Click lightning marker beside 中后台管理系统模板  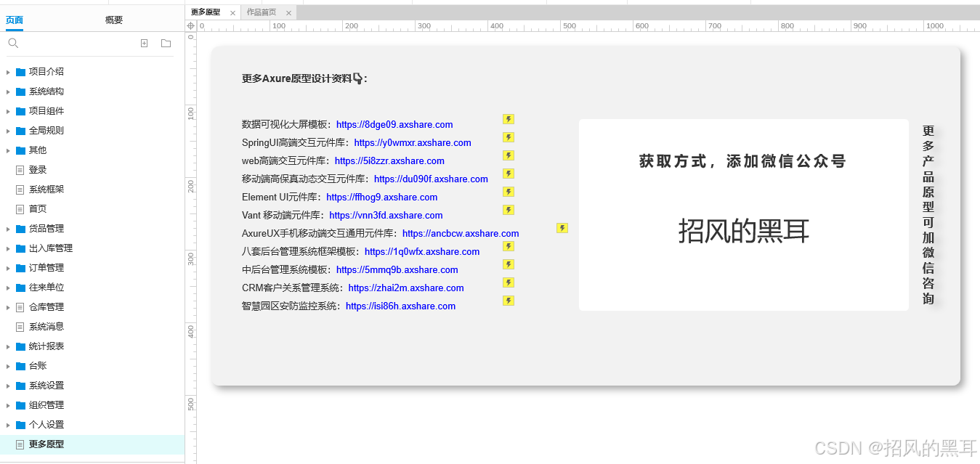(x=509, y=264)
